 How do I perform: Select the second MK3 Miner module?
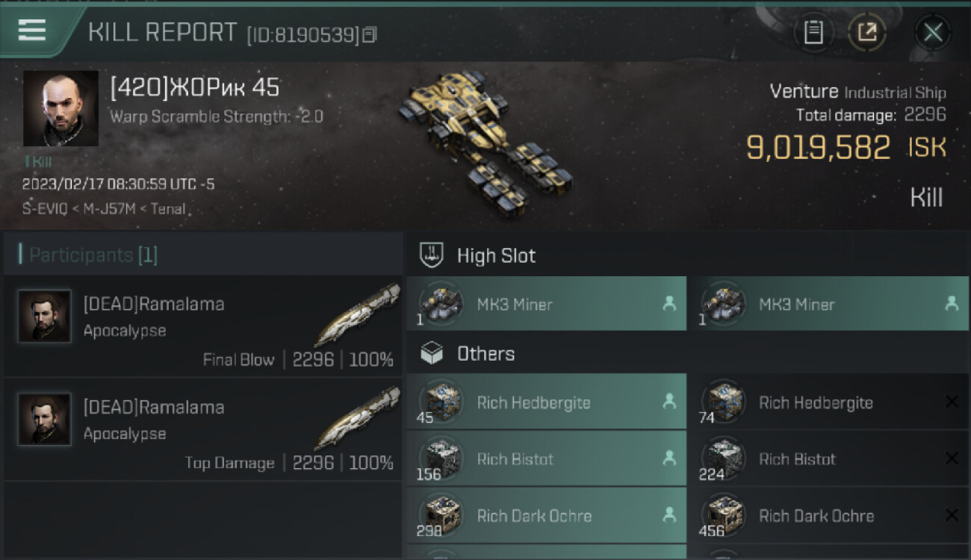tap(828, 304)
